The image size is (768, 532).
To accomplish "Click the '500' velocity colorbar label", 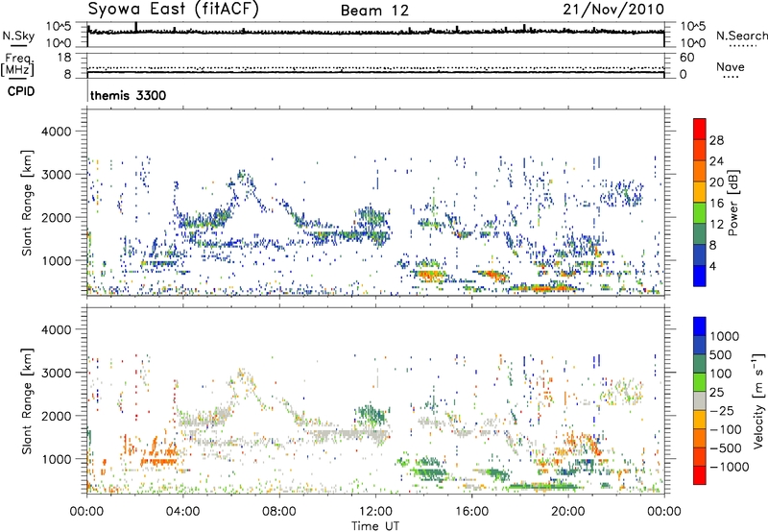I will (x=721, y=355).
